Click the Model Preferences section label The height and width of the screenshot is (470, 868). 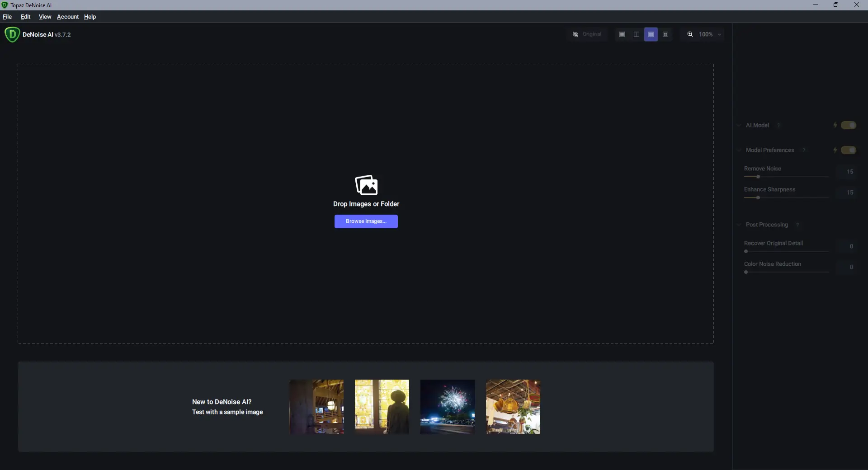pos(770,150)
